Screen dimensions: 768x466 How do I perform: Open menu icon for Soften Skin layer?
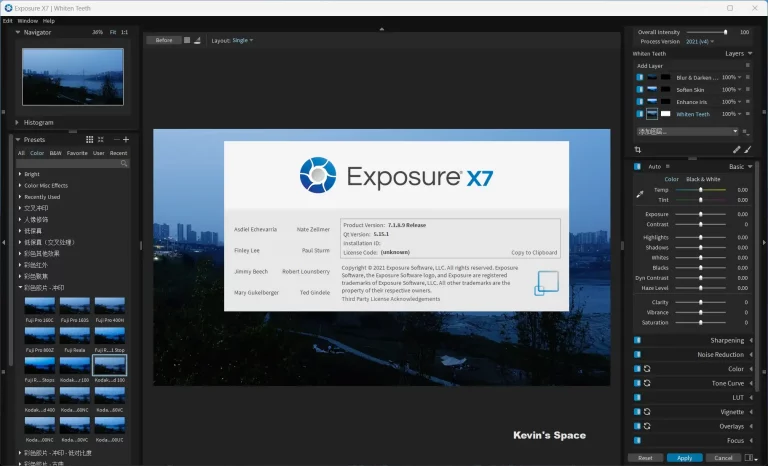pos(747,89)
